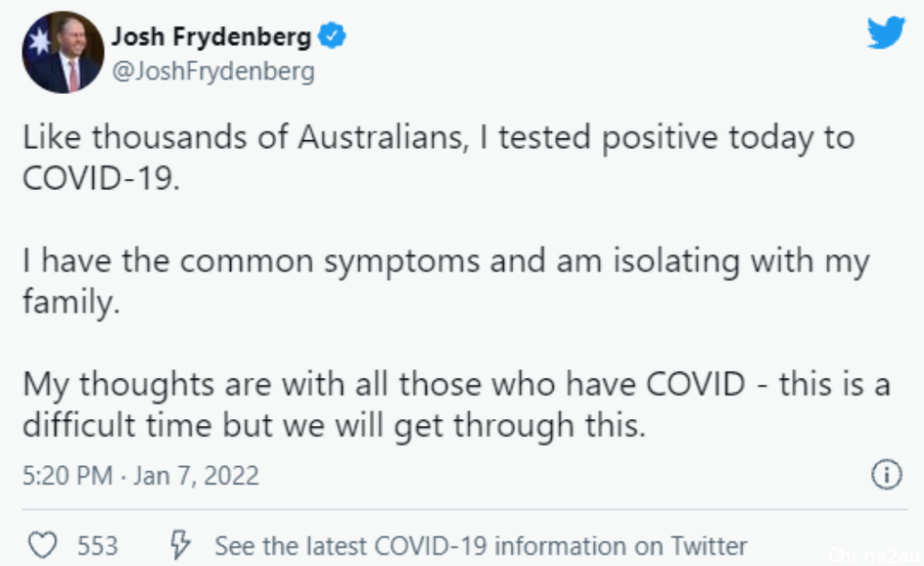Click the divider line above the likes
This screenshot has width=924, height=566.
(x=465, y=509)
